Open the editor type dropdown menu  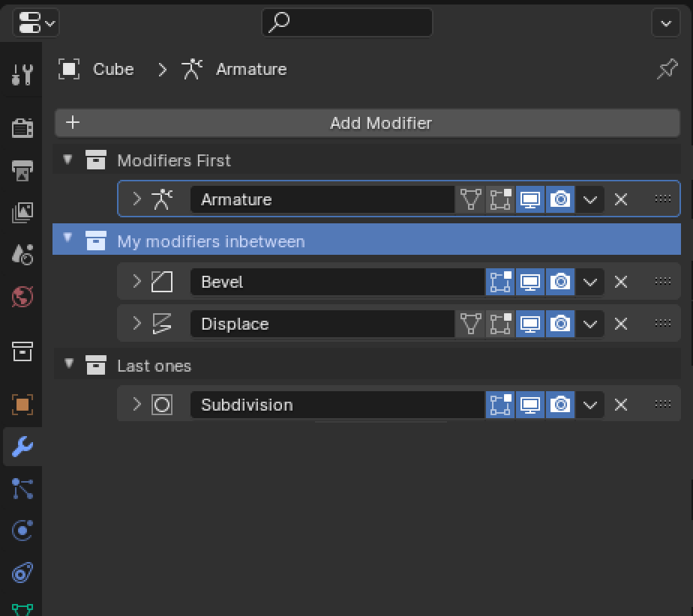36,22
